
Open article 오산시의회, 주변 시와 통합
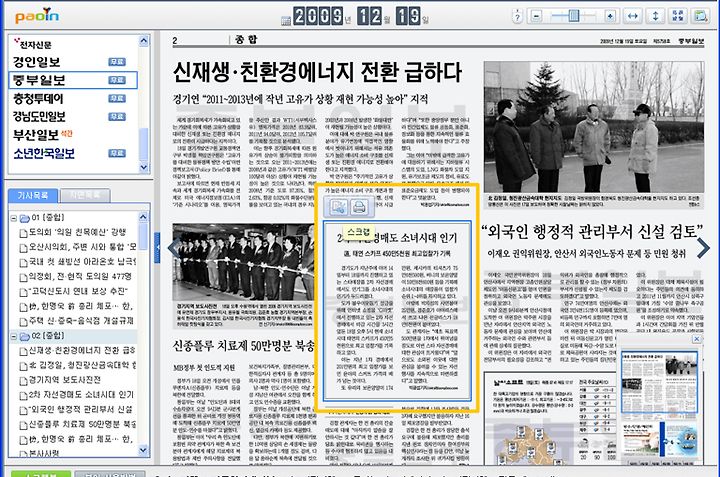(x=83, y=247)
